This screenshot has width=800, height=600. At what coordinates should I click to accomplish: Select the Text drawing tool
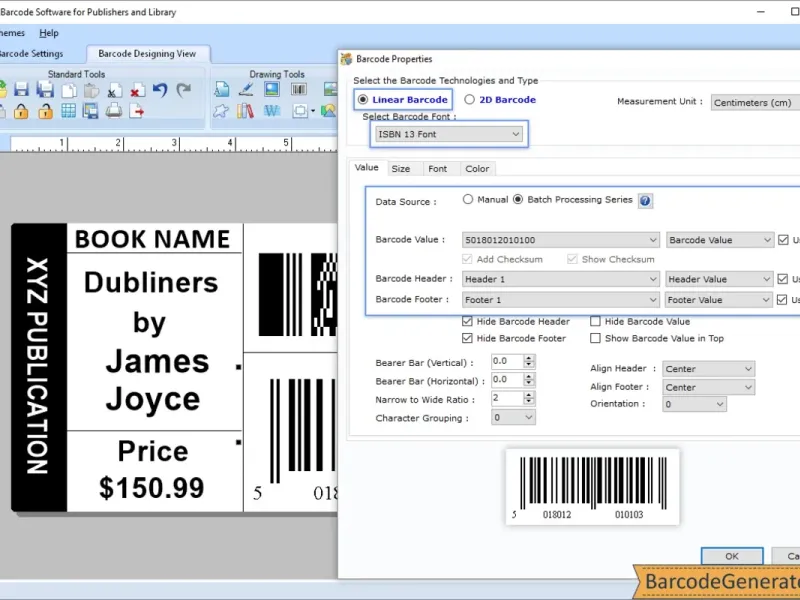221,89
